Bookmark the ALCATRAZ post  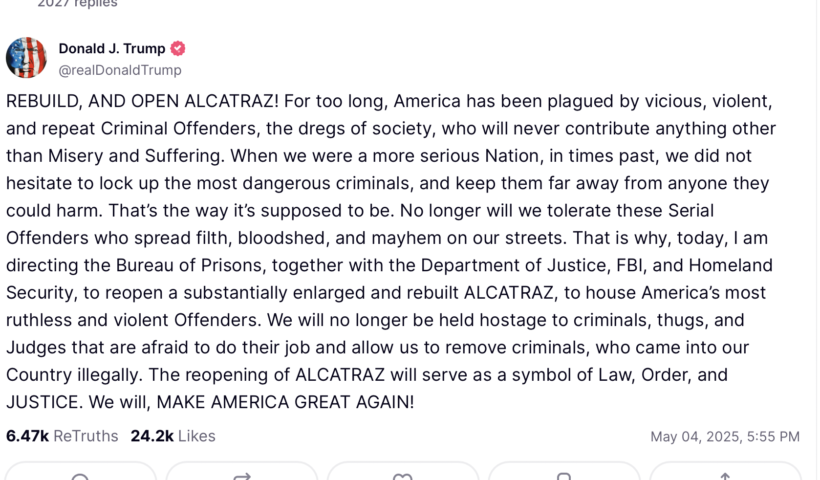[564, 476]
